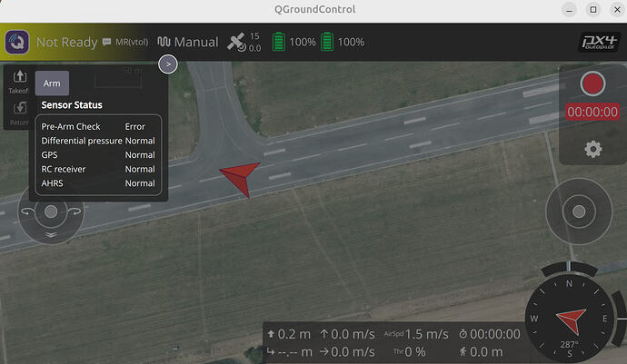Image resolution: width=627 pixels, height=364 pixels.
Task: Click the GPS satellite status icon
Action: [x=236, y=42]
